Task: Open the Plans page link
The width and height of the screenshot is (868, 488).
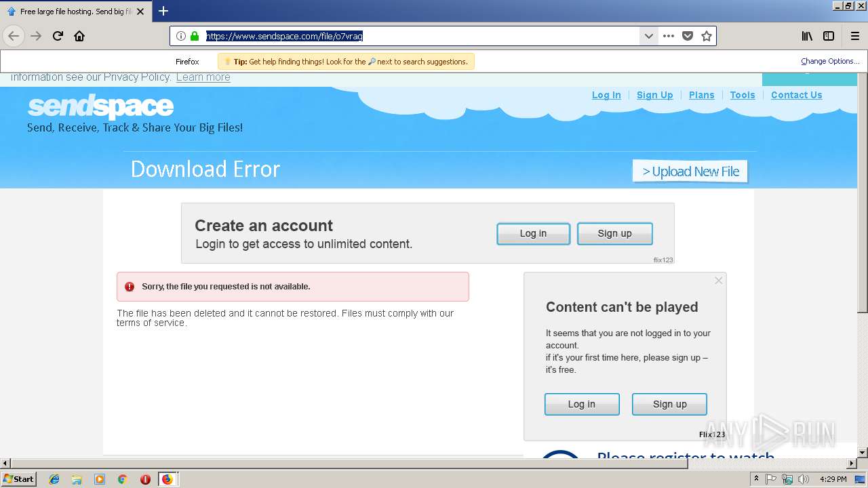Action: click(x=701, y=95)
